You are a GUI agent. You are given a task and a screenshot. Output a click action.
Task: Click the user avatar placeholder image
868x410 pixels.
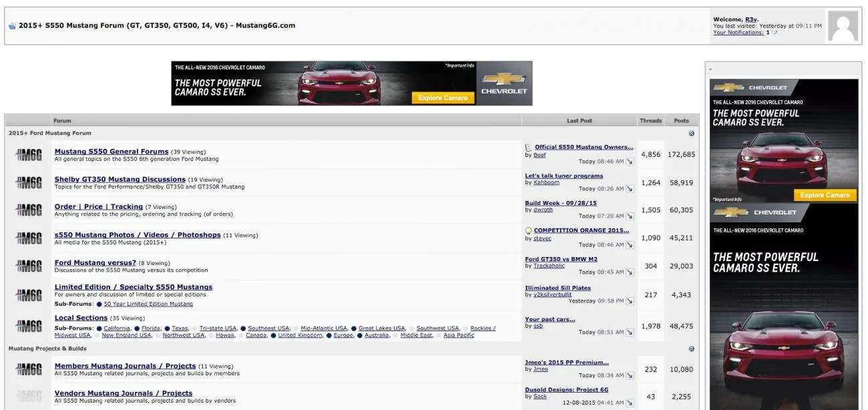coord(843,26)
